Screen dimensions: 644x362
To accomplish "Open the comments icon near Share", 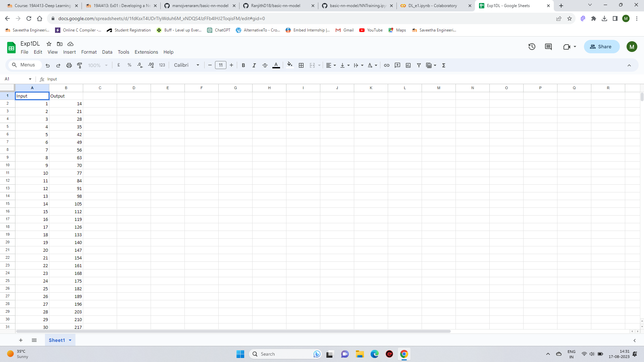I will click(x=548, y=47).
